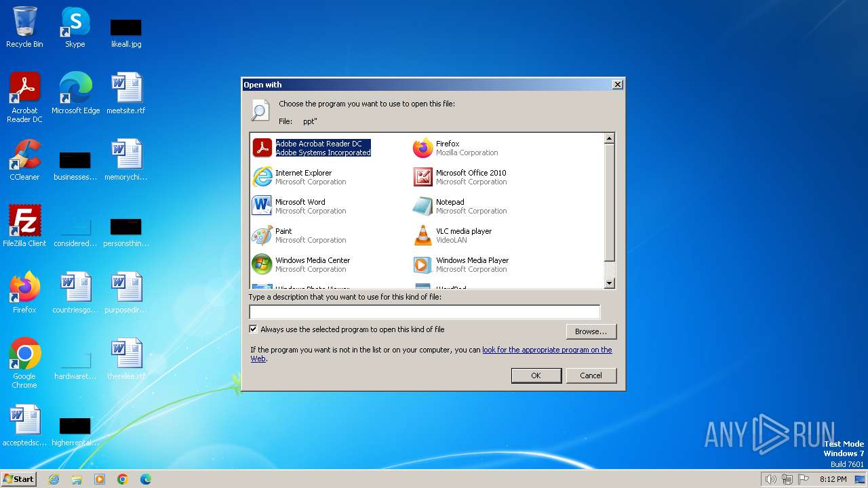This screenshot has height=488, width=868.
Task: Select the purposedir... document on desktop
Action: coord(126,293)
